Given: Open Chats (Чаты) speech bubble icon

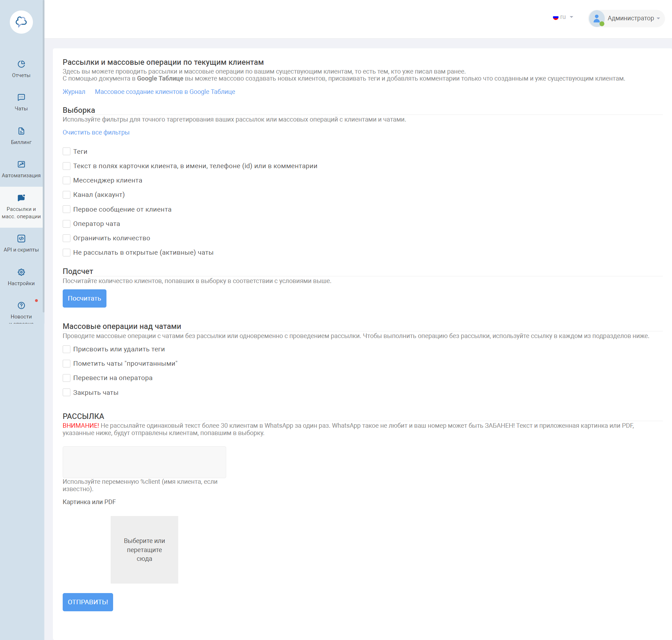Looking at the screenshot, I should tap(21, 97).
